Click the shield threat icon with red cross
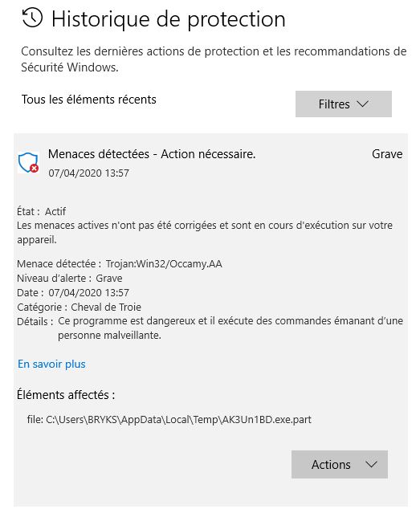 [29, 162]
